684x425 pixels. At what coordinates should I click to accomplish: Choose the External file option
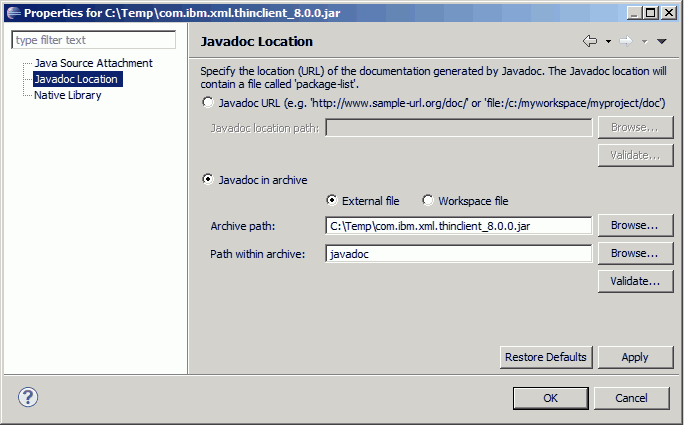click(332, 200)
